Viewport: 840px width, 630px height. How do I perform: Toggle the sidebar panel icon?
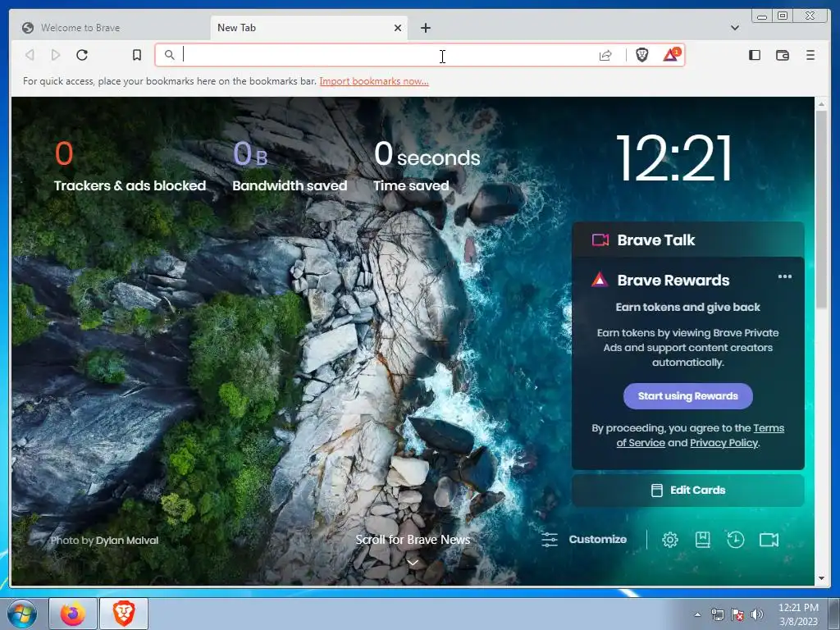755,55
